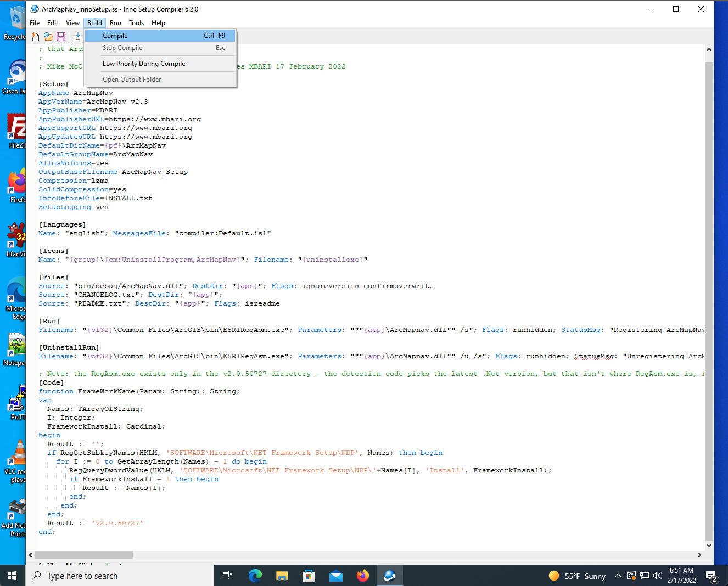Click the security tray icon left of network

pyautogui.click(x=631, y=576)
